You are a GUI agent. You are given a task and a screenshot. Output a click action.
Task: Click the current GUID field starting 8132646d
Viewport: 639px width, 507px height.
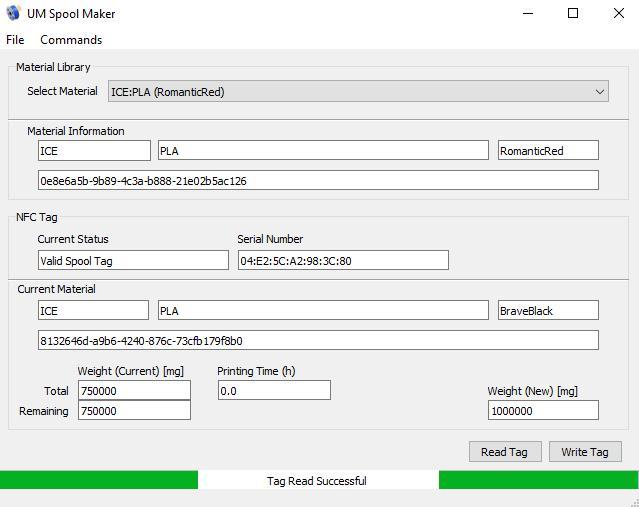(318, 340)
